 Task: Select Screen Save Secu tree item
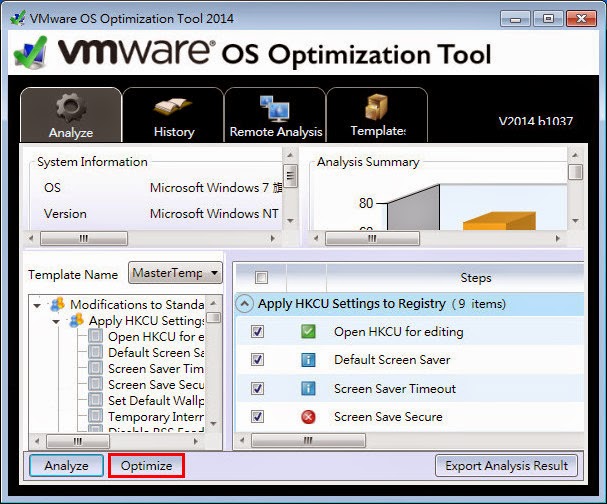point(156,384)
